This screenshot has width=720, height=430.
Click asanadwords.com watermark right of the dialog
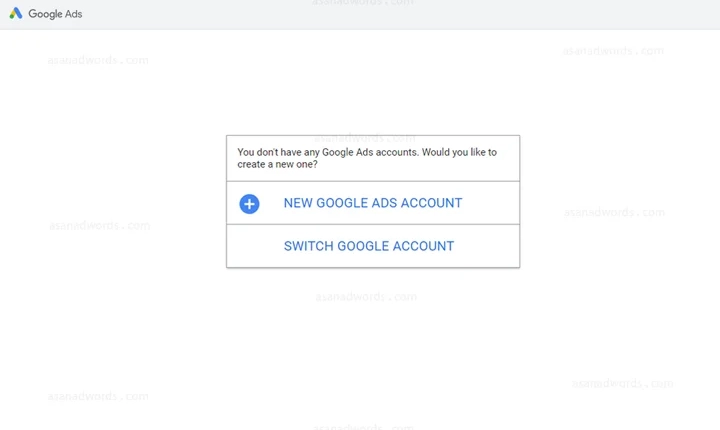click(614, 212)
